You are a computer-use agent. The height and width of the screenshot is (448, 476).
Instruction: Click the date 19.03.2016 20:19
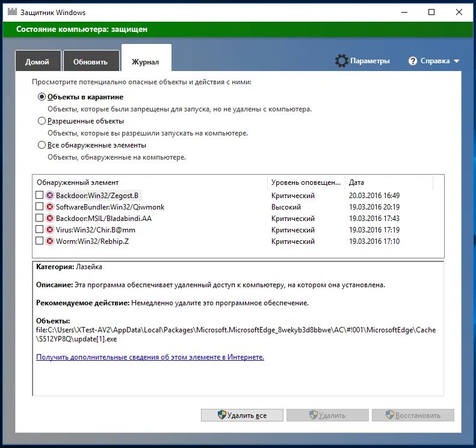(374, 207)
